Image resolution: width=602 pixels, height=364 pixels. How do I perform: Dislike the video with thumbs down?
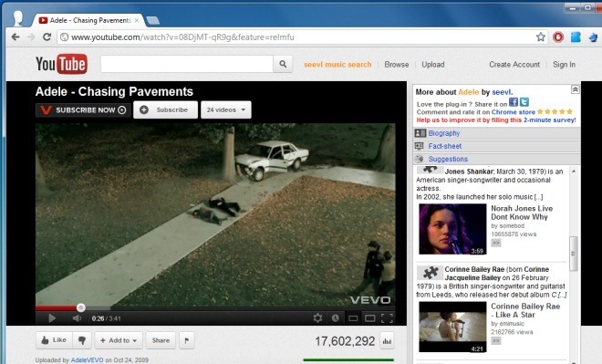coord(82,340)
